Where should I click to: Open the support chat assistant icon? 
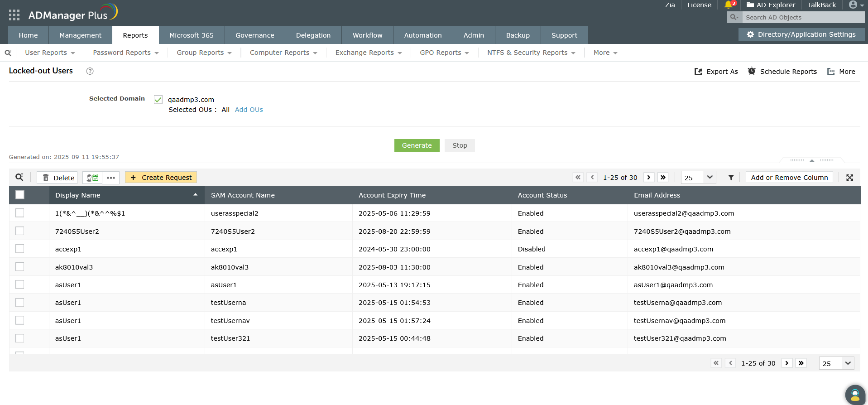pyautogui.click(x=855, y=395)
